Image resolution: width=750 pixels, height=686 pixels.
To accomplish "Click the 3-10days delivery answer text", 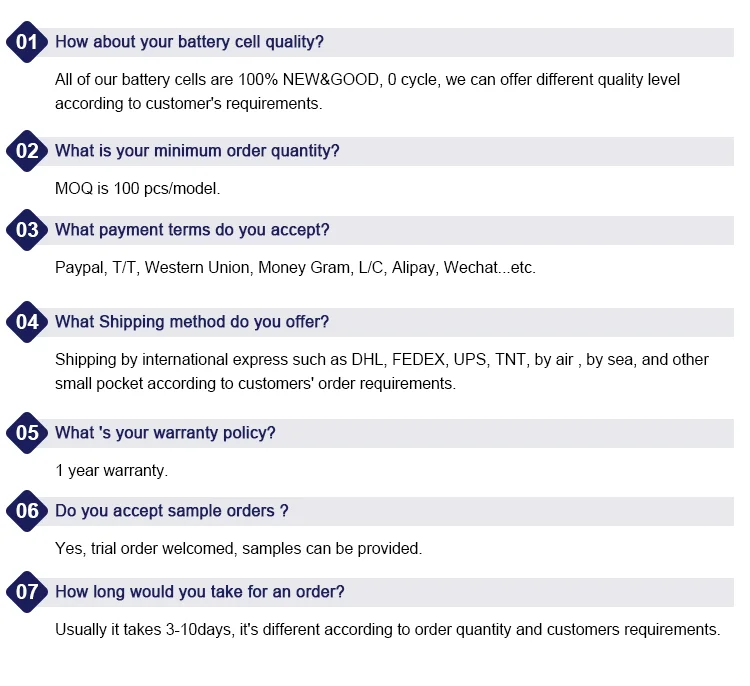I will 387,629.
